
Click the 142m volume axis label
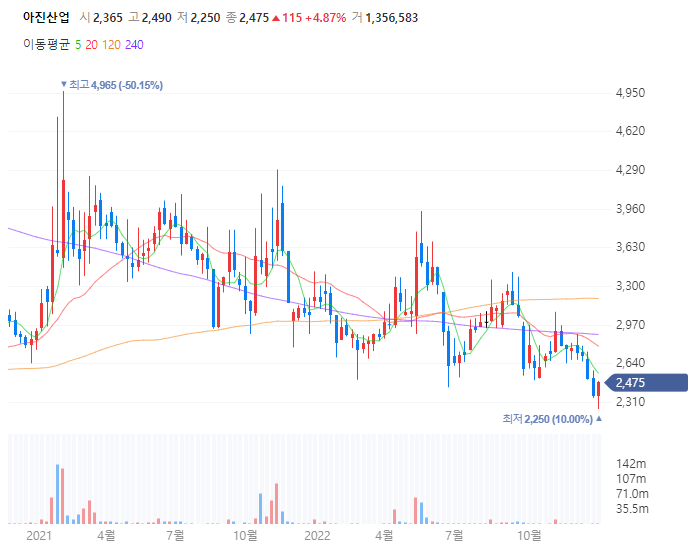pyautogui.click(x=631, y=464)
